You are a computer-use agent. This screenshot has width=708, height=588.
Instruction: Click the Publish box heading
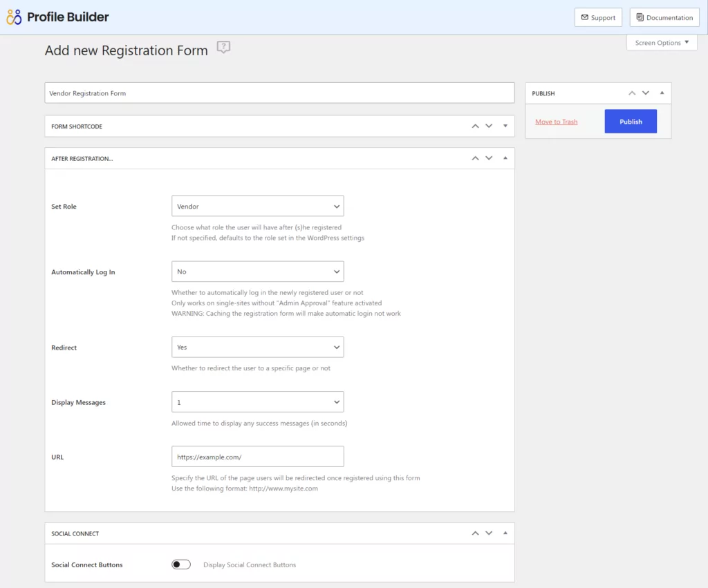(543, 93)
